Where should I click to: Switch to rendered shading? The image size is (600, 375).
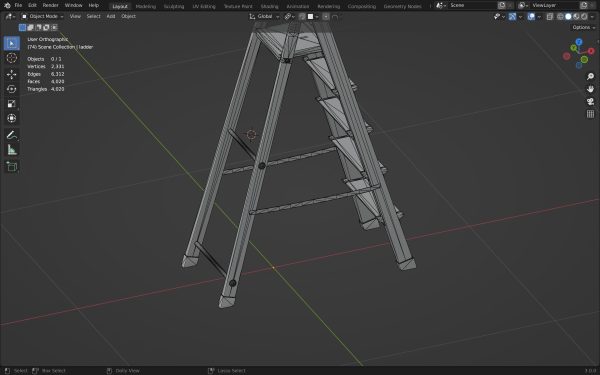click(x=584, y=16)
